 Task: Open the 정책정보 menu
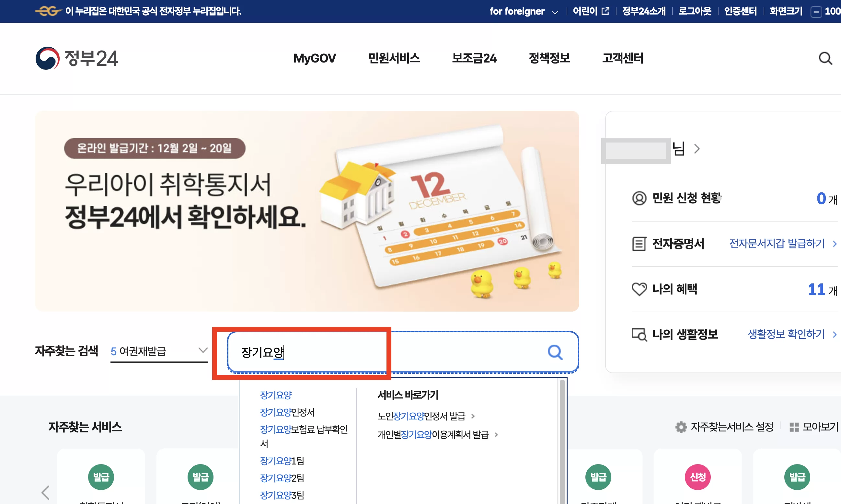[549, 58]
